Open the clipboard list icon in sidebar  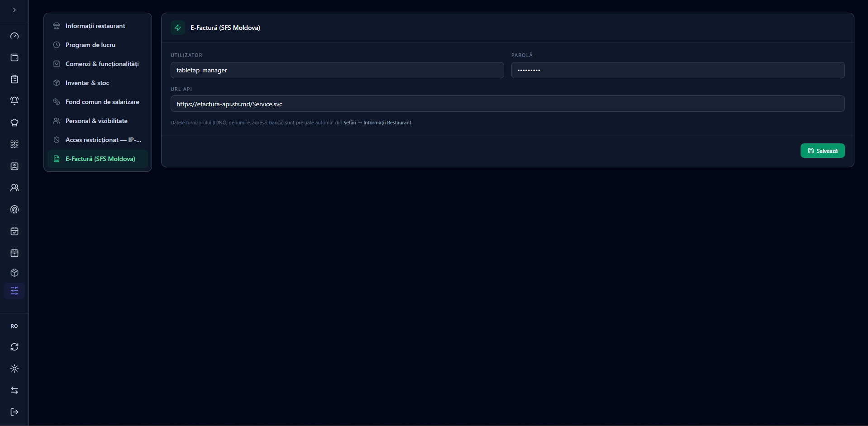14,79
